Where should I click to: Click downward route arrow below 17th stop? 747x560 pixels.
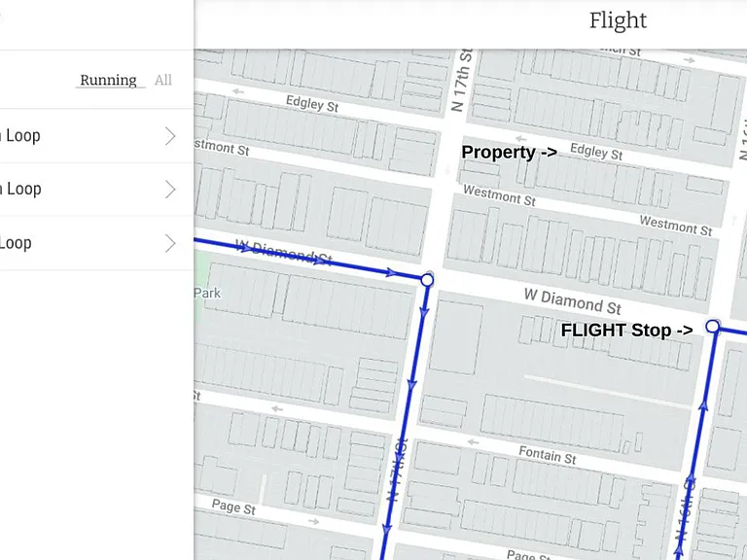[424, 312]
